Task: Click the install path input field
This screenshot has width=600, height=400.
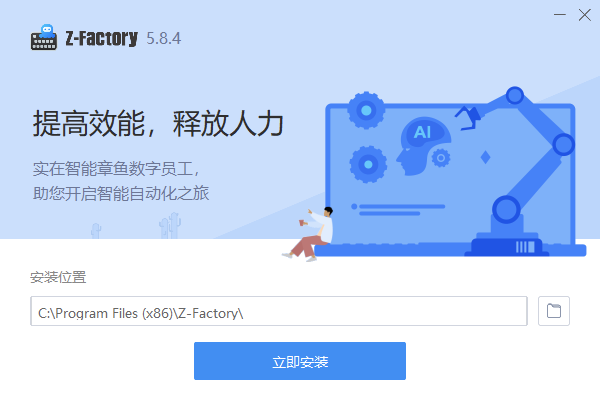Action: click(279, 311)
